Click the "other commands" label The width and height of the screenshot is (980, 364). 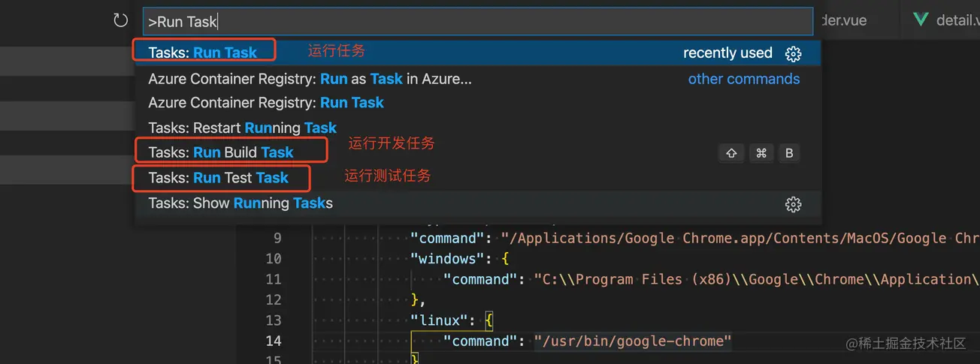click(x=743, y=79)
